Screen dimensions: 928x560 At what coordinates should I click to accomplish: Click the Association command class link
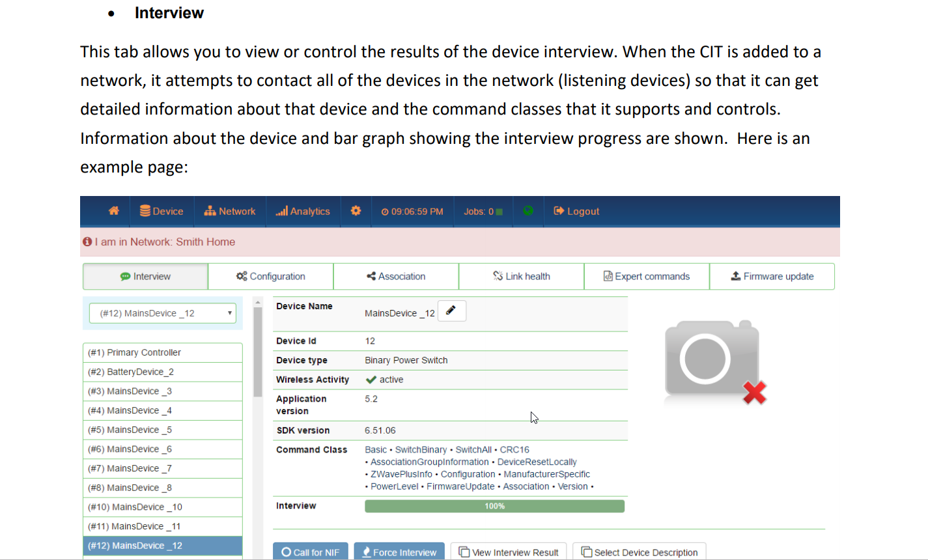point(526,486)
